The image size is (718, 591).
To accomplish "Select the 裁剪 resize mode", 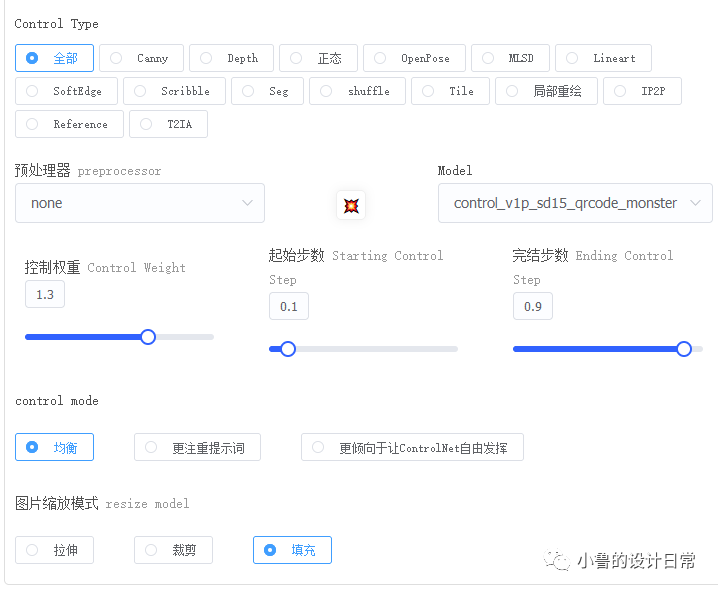I will pos(174,550).
